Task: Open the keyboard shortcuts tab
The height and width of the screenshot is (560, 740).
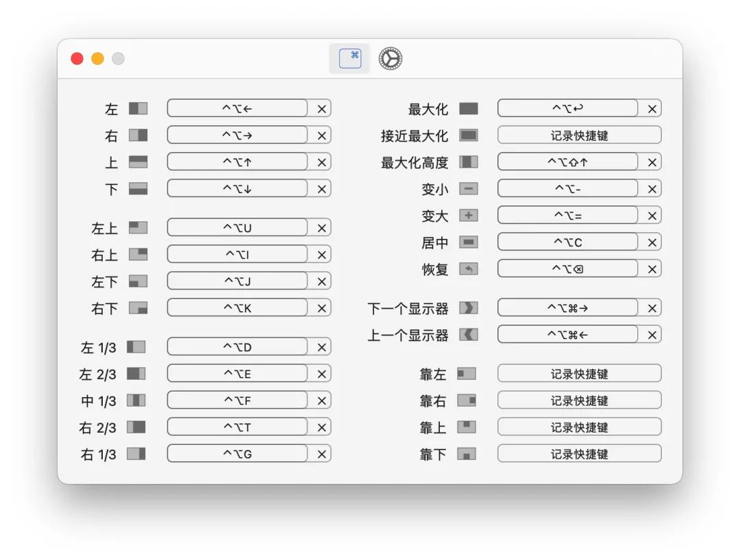Action: point(349,59)
